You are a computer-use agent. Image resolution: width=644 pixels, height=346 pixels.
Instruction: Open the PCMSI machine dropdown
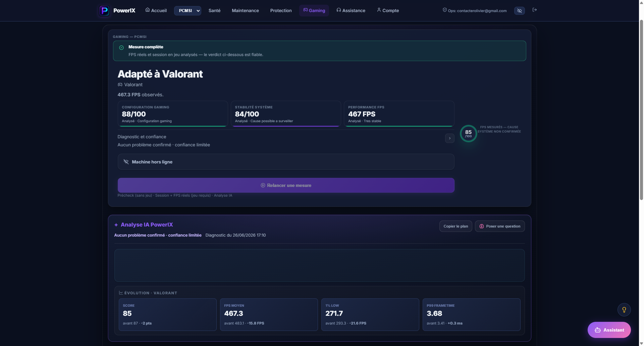tap(187, 10)
